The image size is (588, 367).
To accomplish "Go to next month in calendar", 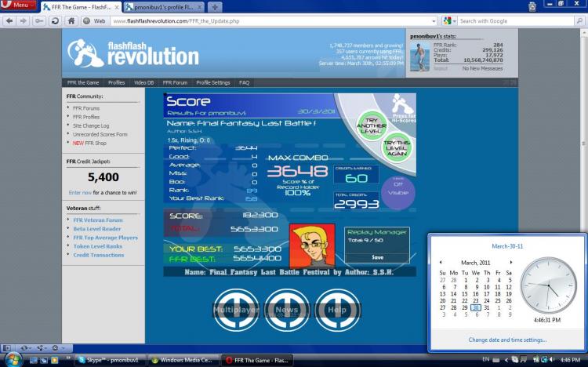I will tap(510, 262).
